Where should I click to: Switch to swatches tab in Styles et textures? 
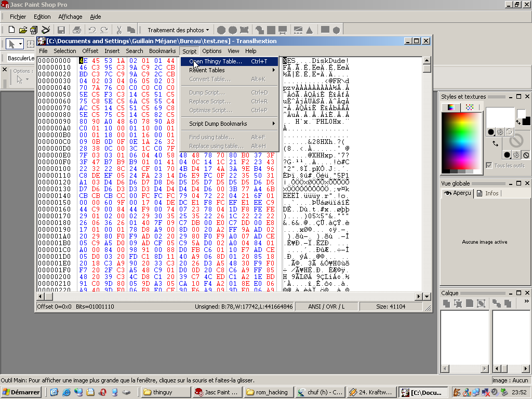pos(470,107)
